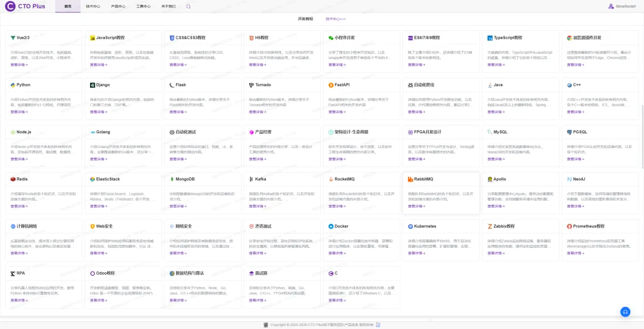Click the Odoo教程 card title
Viewport: 644px width, 329px height.
click(x=105, y=273)
